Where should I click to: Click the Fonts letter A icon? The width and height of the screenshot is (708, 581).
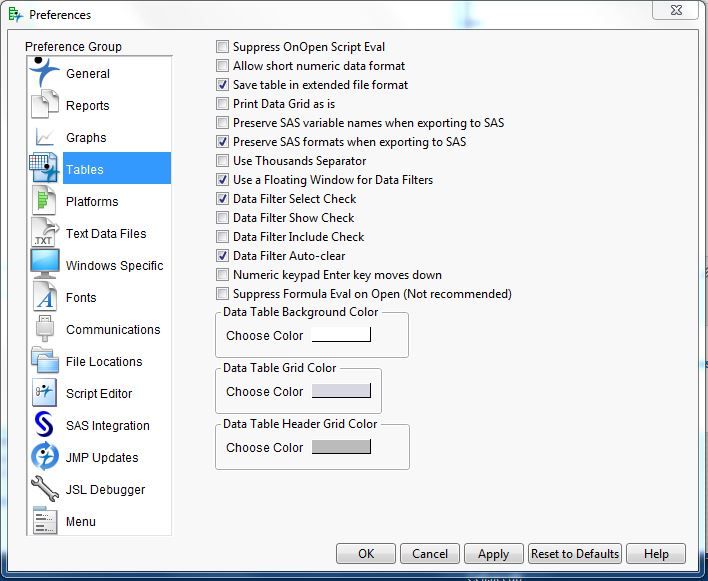click(44, 297)
